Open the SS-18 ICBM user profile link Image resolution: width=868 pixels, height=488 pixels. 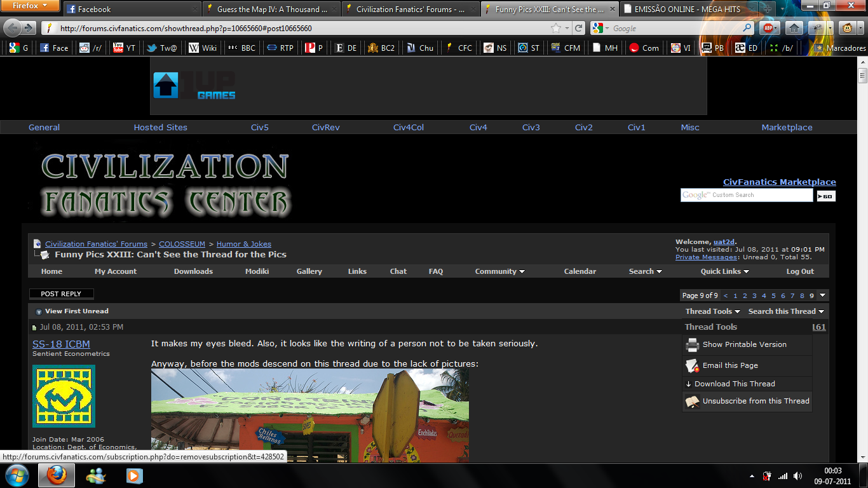click(61, 344)
